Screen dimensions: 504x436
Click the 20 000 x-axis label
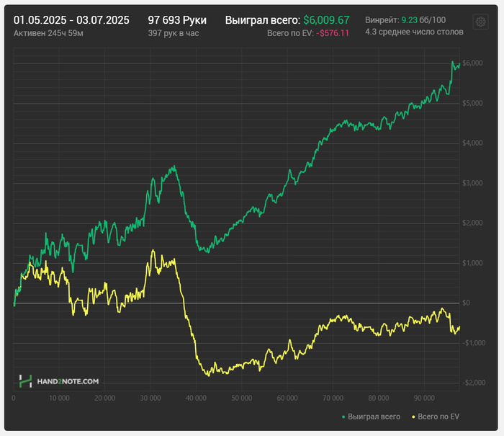coord(105,399)
